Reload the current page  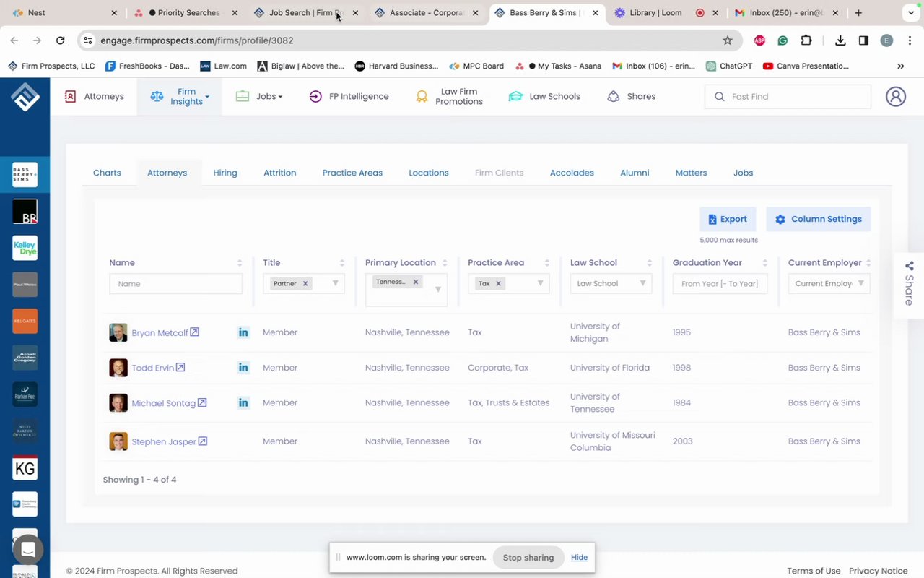(x=61, y=40)
